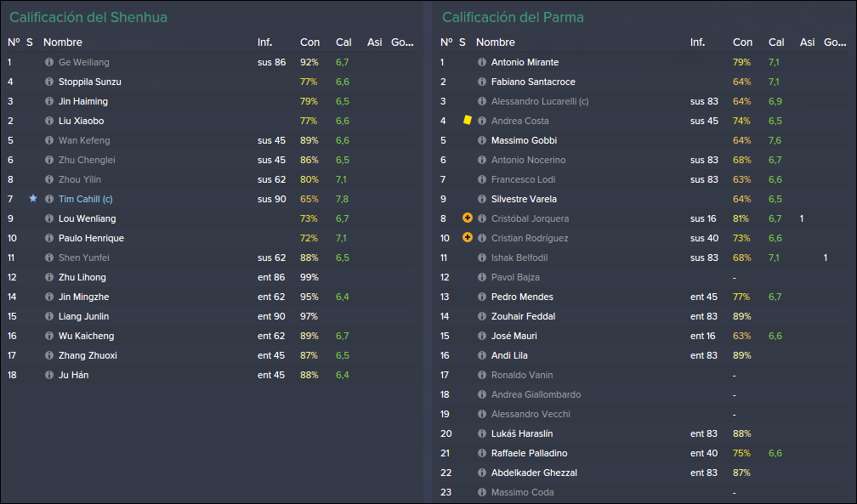Viewport: 857px width, 504px height.
Task: Sort Parma table by Cal column
Action: coord(776,42)
